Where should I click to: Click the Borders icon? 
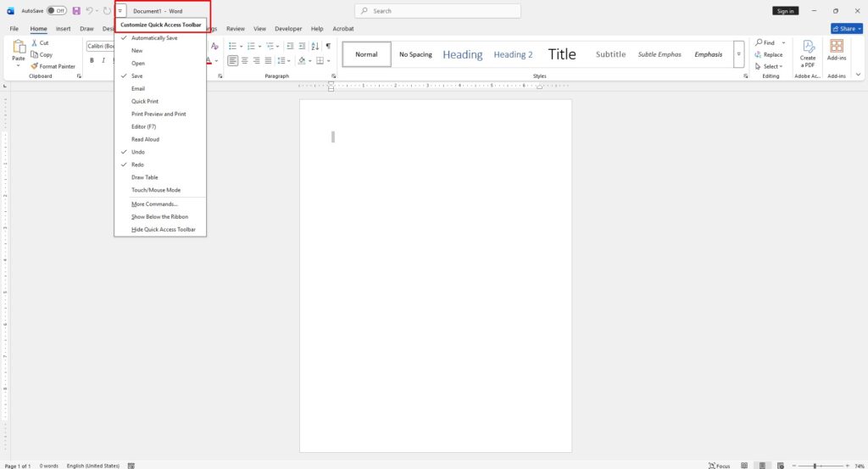pyautogui.click(x=320, y=60)
